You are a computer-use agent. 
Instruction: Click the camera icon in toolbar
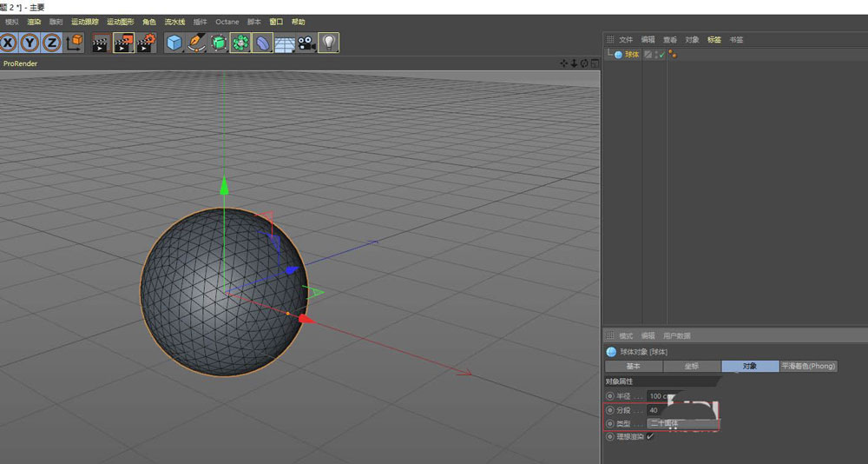point(306,43)
